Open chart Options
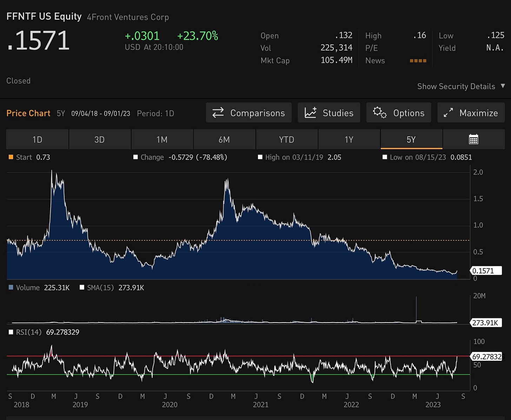511x420 pixels. click(399, 113)
